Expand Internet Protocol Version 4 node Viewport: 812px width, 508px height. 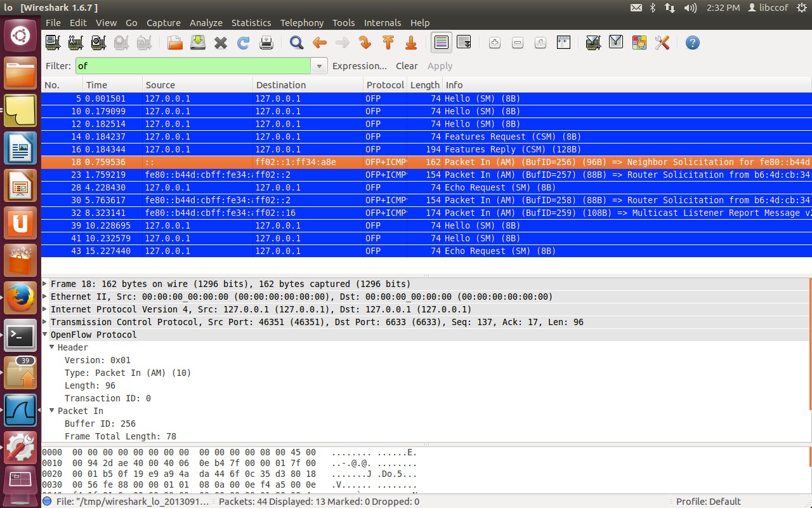pyautogui.click(x=45, y=309)
